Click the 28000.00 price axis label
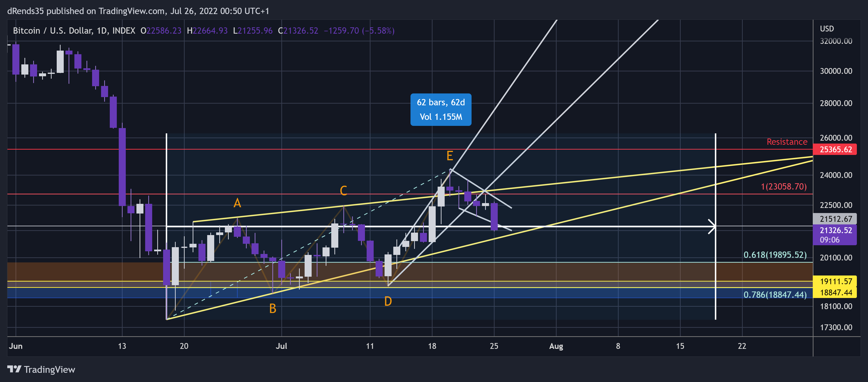868x382 pixels. tap(836, 103)
